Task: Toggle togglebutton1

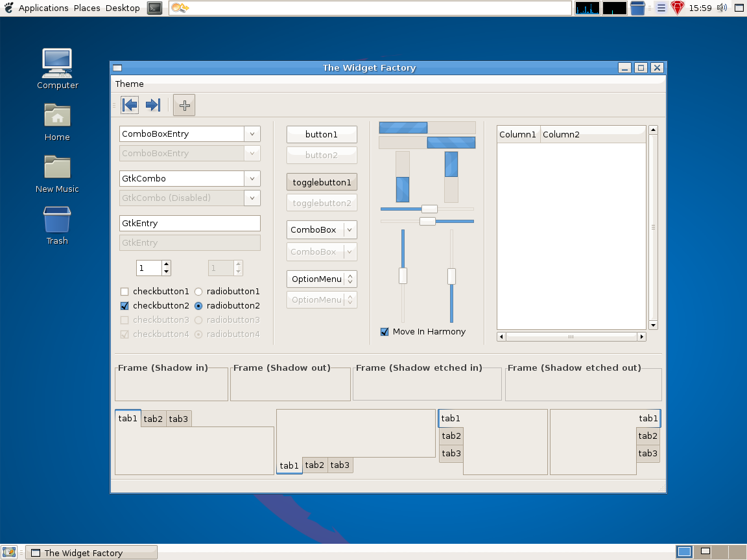Action: [x=322, y=182]
